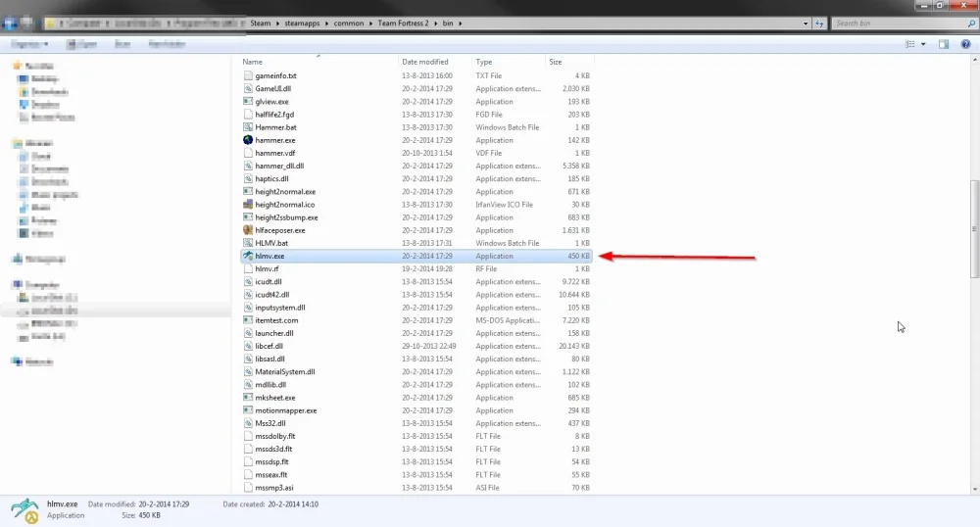Screen dimensions: 980x527
Task: Expand the arrow after bin breadcrumb
Action: (460, 24)
